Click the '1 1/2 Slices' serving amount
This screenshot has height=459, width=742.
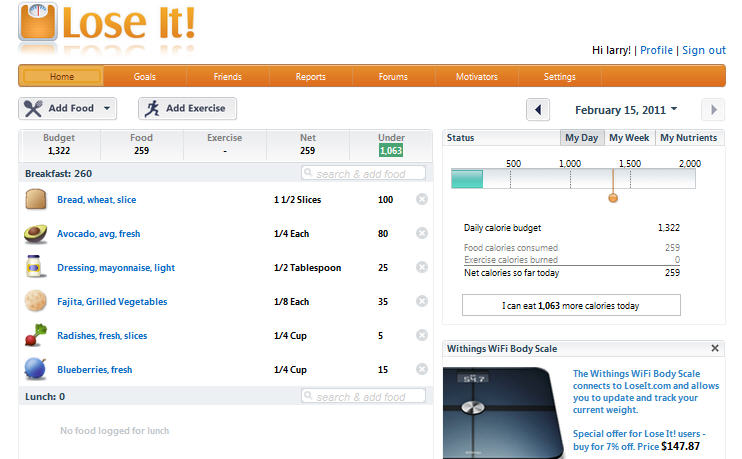pos(297,200)
